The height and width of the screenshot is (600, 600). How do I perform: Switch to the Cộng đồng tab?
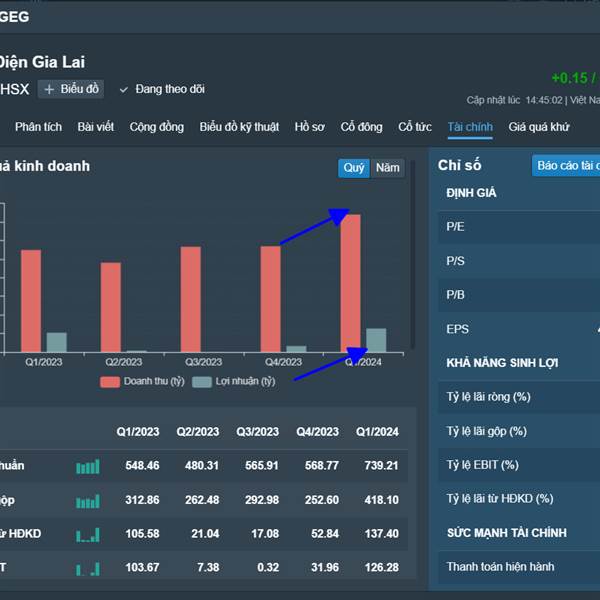157,127
